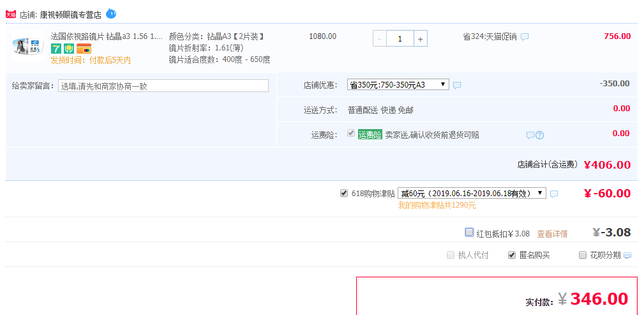Click the 镜片折射率：1.61(薄) text
This screenshot has width=644, height=315.
206,48
